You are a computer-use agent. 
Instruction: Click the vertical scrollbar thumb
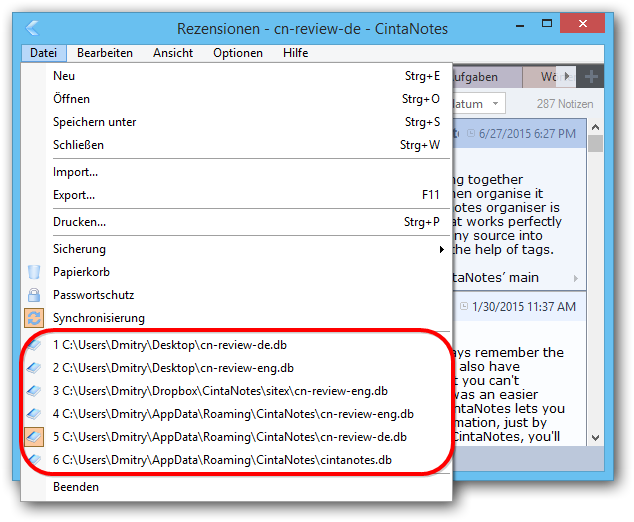click(x=595, y=144)
